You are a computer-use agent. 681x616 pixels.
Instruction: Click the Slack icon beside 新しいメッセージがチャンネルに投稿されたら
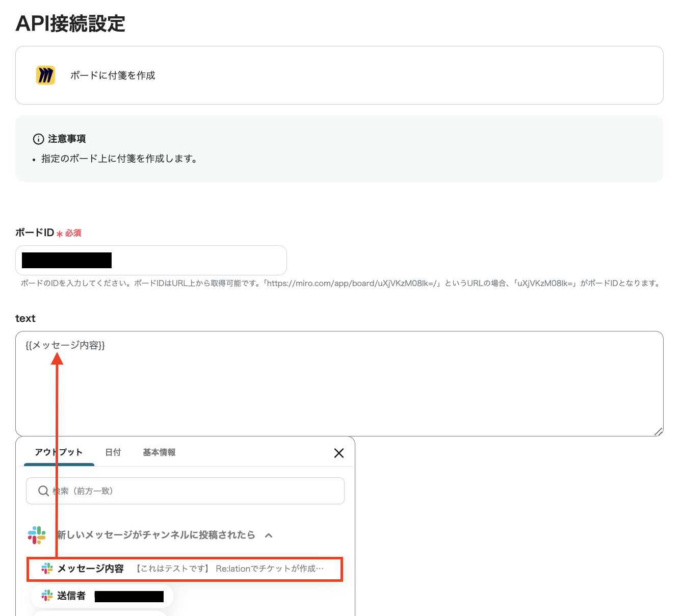coord(37,535)
